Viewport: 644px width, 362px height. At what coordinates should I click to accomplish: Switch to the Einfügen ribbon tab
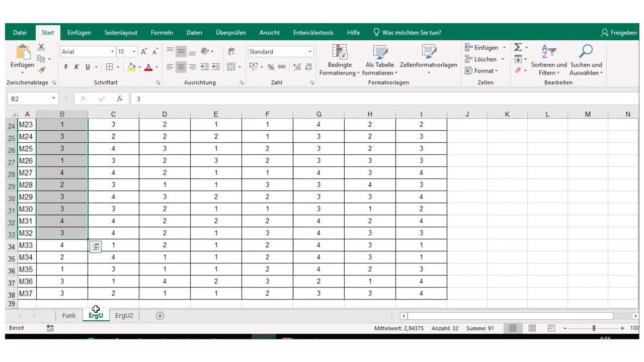[79, 33]
